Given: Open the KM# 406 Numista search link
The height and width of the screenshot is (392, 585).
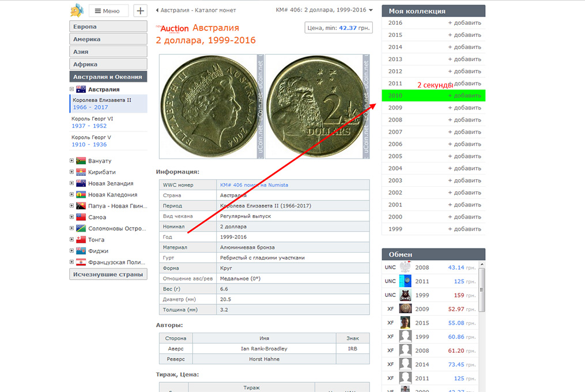Looking at the screenshot, I should pos(254,185).
